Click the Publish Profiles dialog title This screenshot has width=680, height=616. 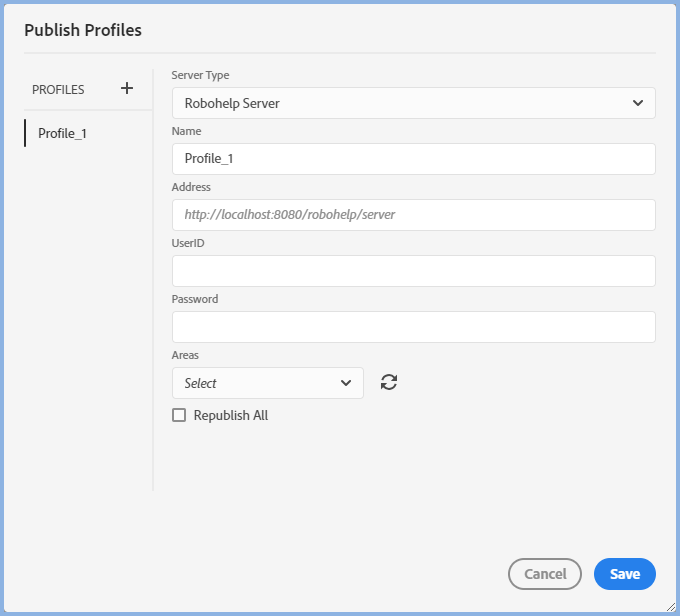click(83, 30)
